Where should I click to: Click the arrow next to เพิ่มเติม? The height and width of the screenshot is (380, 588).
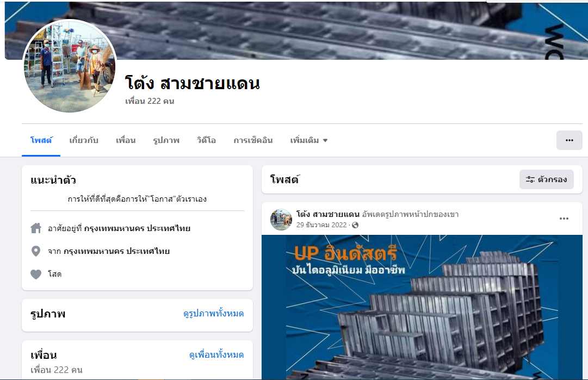pos(325,141)
